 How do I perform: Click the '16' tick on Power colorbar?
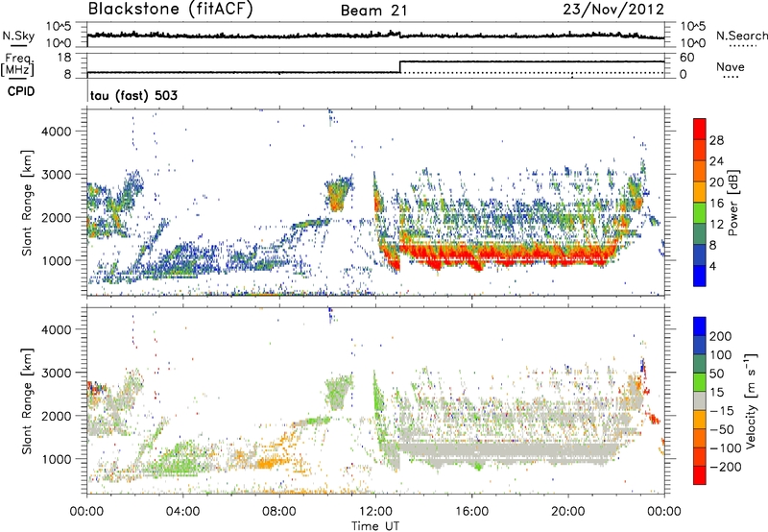[716, 204]
